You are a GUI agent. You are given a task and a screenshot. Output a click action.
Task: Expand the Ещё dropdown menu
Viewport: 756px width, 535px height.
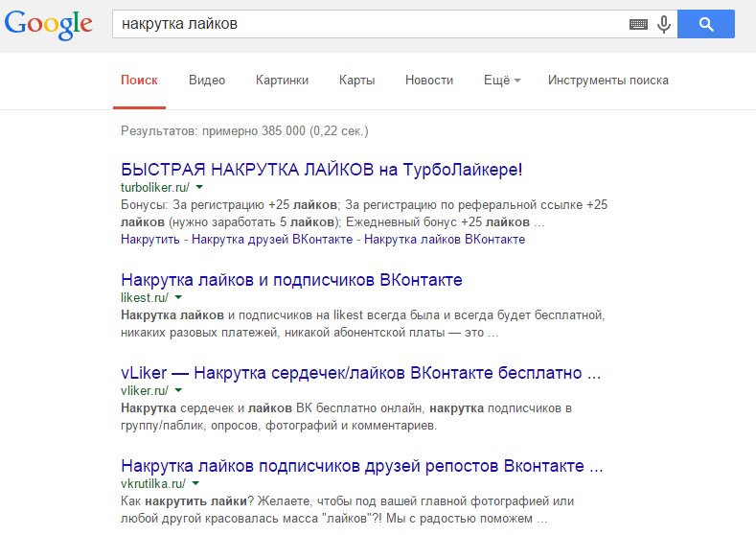pyautogui.click(x=502, y=81)
